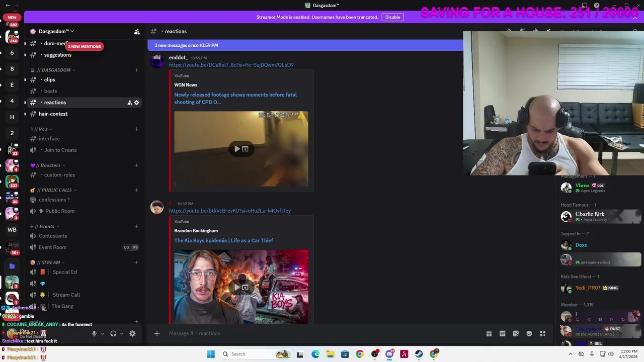Collapse the Vc's category
The width and height of the screenshot is (644, 362).
click(41, 129)
